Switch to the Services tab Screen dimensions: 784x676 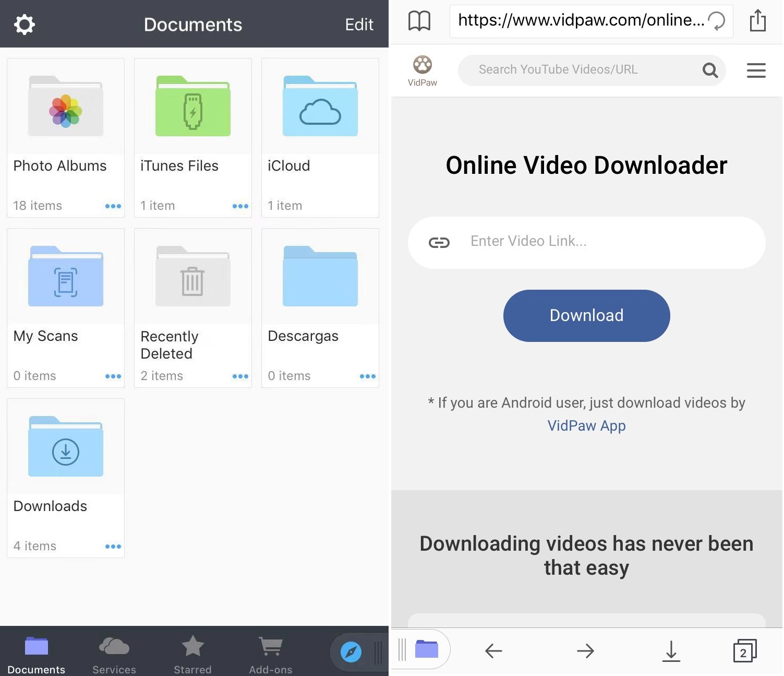tap(114, 655)
